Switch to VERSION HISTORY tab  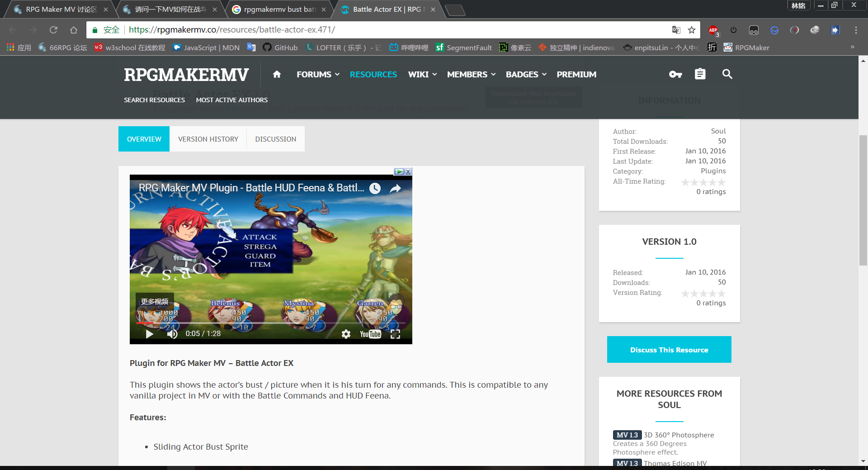click(208, 139)
